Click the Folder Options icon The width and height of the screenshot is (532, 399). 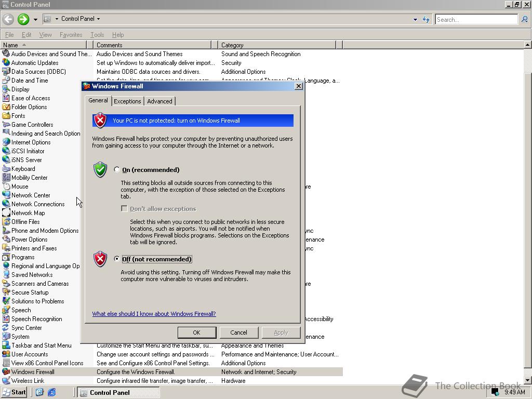point(6,107)
